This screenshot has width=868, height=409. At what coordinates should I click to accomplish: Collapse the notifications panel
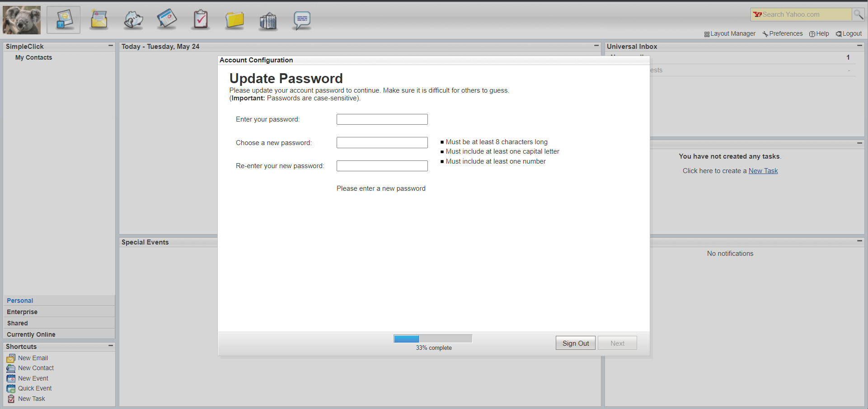point(859,241)
